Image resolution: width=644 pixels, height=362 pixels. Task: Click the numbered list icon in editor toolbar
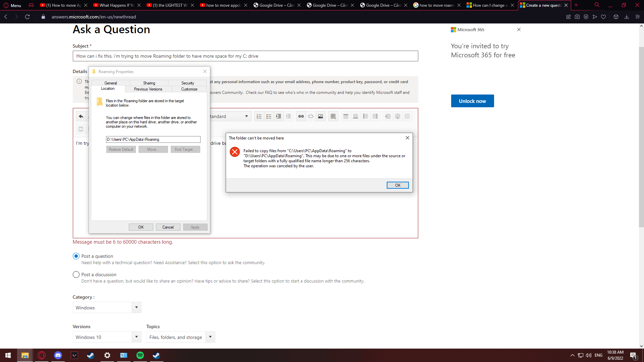coord(259,116)
